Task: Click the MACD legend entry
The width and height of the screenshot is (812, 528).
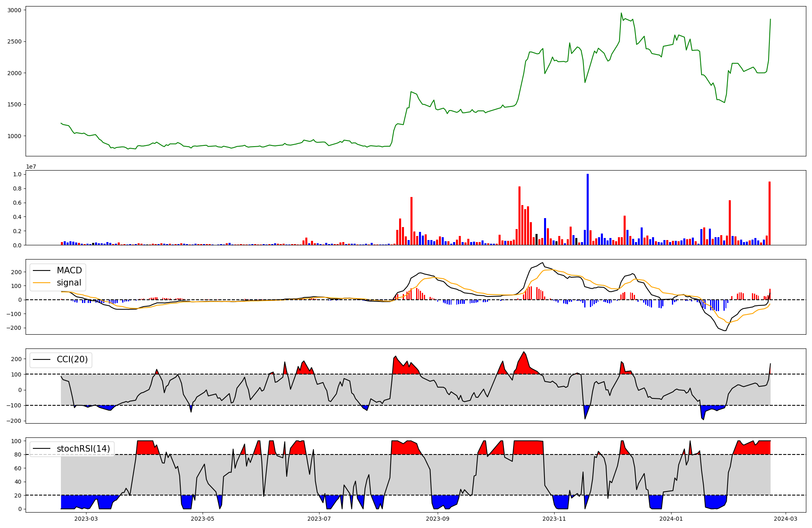Action: pos(69,270)
